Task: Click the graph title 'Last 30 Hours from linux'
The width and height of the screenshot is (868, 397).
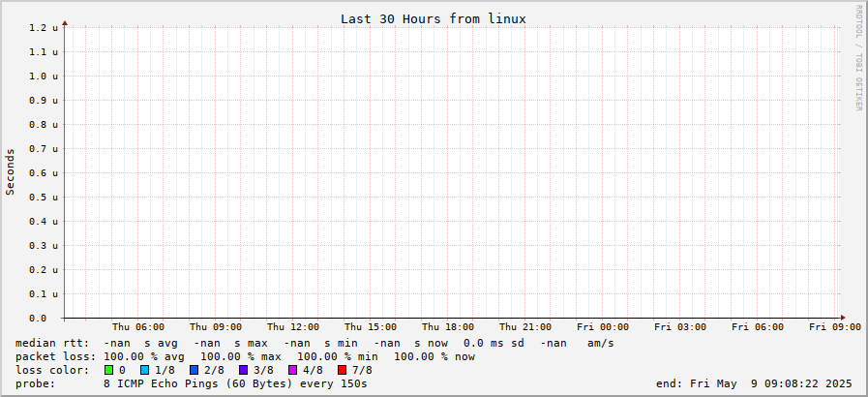Action: [x=434, y=18]
